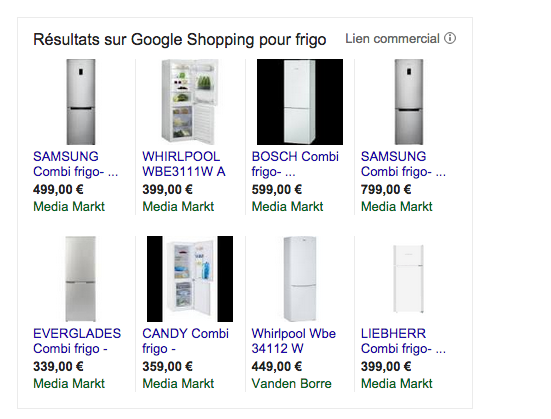Image resolution: width=551 pixels, height=419 pixels.
Task: Click Media Markt under the 599,00 € Bosch
Action: [x=287, y=207]
